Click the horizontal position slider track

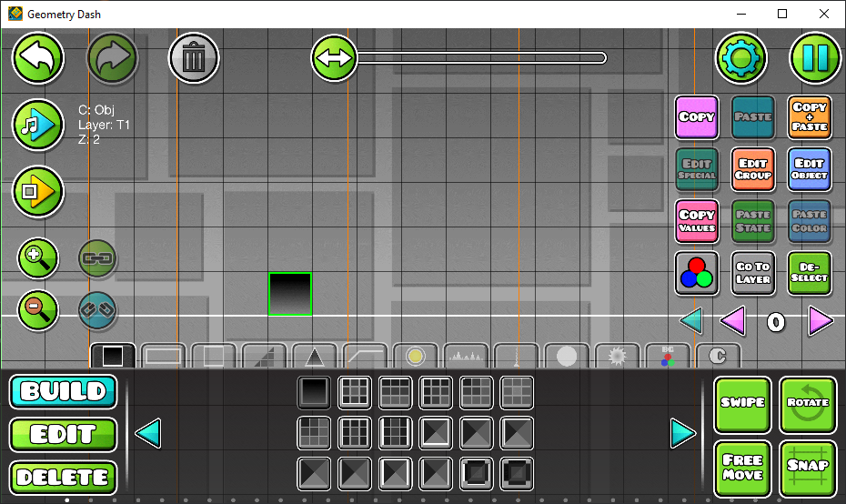pos(480,57)
